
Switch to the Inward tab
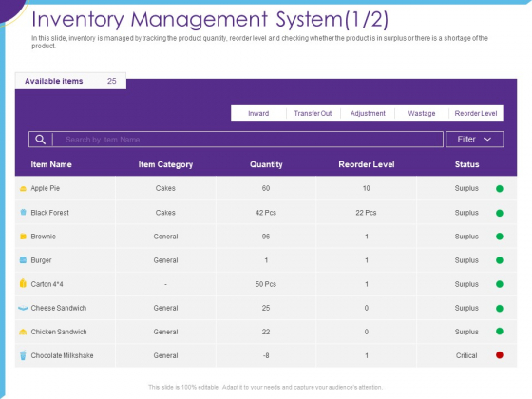coord(258,113)
